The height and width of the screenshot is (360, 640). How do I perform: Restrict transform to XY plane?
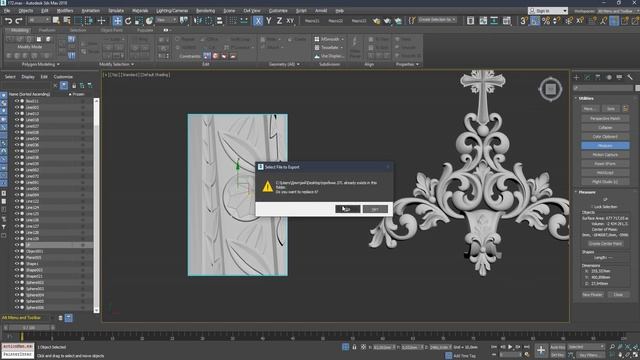(290, 20)
